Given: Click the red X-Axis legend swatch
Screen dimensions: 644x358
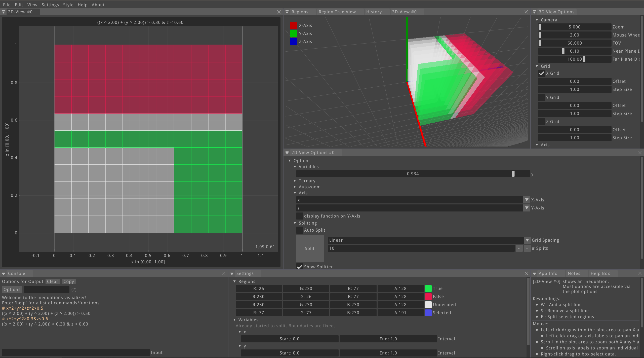Looking at the screenshot, I should coord(294,25).
